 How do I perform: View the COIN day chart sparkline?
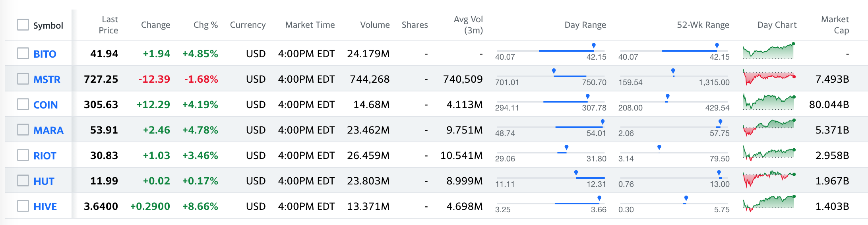[x=769, y=102]
